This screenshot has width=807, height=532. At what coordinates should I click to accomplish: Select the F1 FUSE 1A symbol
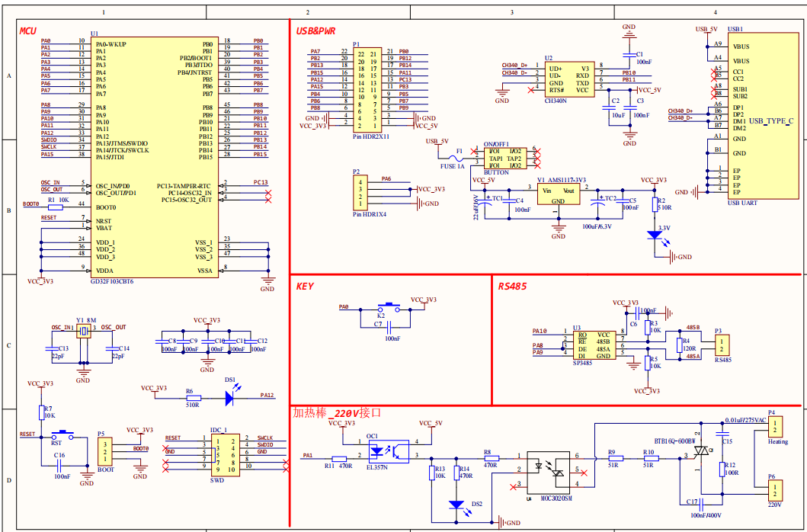click(x=460, y=153)
